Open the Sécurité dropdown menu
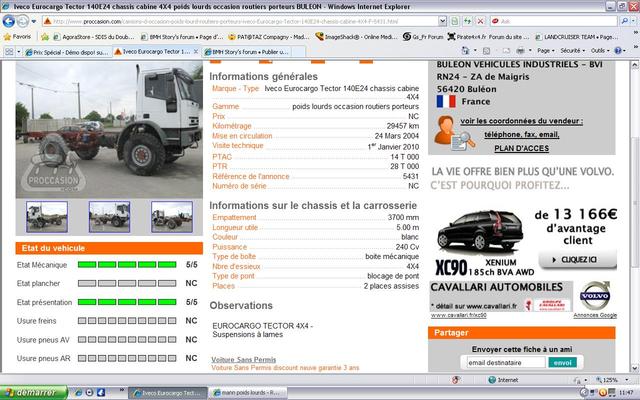Image resolution: width=640 pixels, height=400 pixels. (x=573, y=50)
